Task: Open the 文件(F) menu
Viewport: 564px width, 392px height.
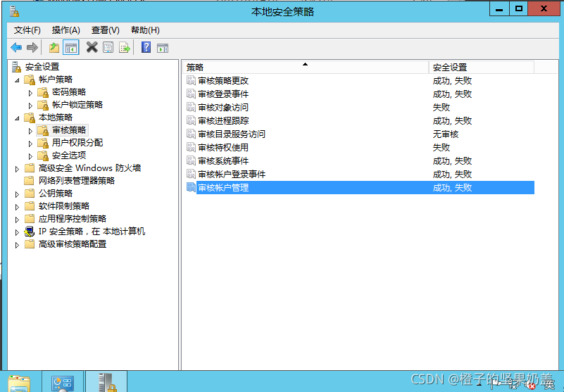Action: pos(27,30)
